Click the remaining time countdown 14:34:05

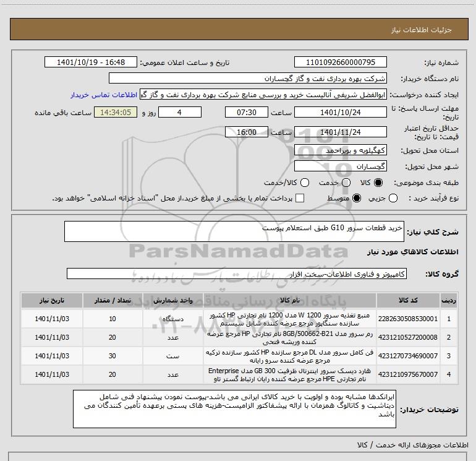116,112
